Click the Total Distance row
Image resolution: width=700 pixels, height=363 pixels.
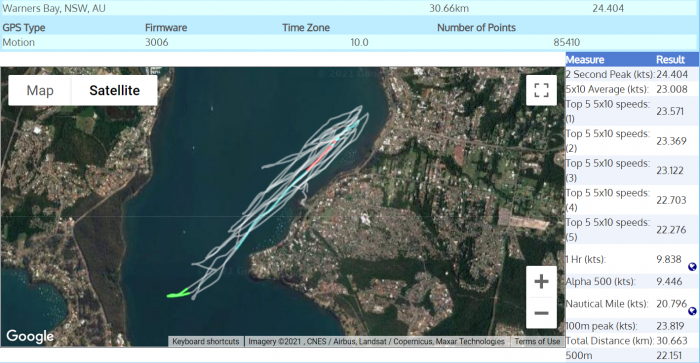click(x=632, y=341)
